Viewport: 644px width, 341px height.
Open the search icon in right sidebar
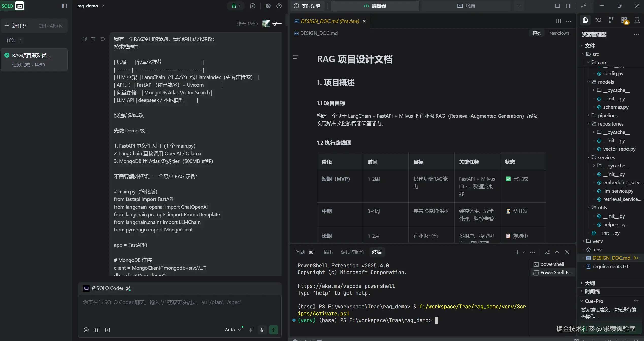pos(598,20)
